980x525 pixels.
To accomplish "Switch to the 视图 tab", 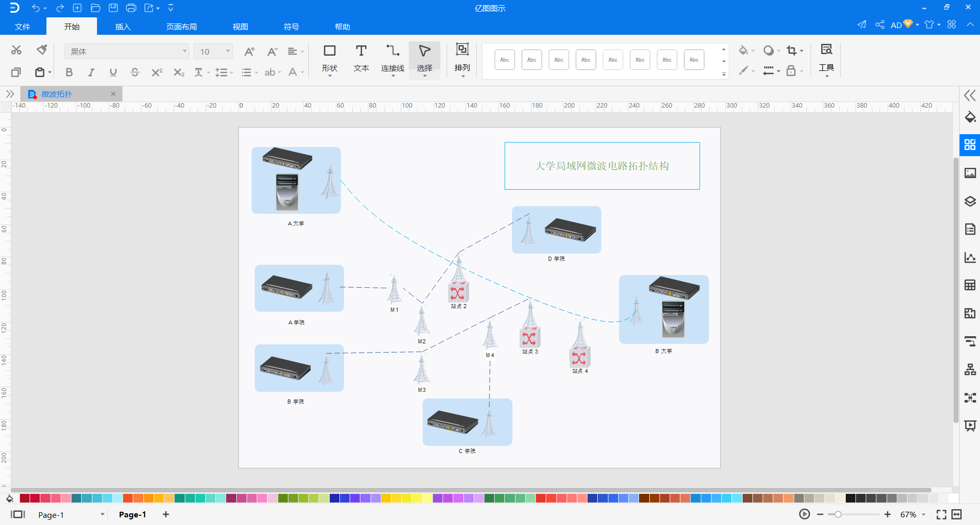I will [x=240, y=27].
